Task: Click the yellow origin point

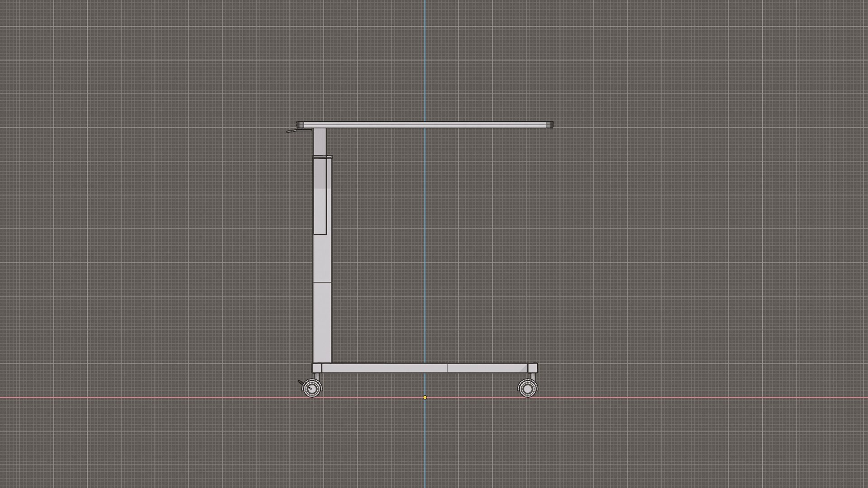Action: [425, 398]
